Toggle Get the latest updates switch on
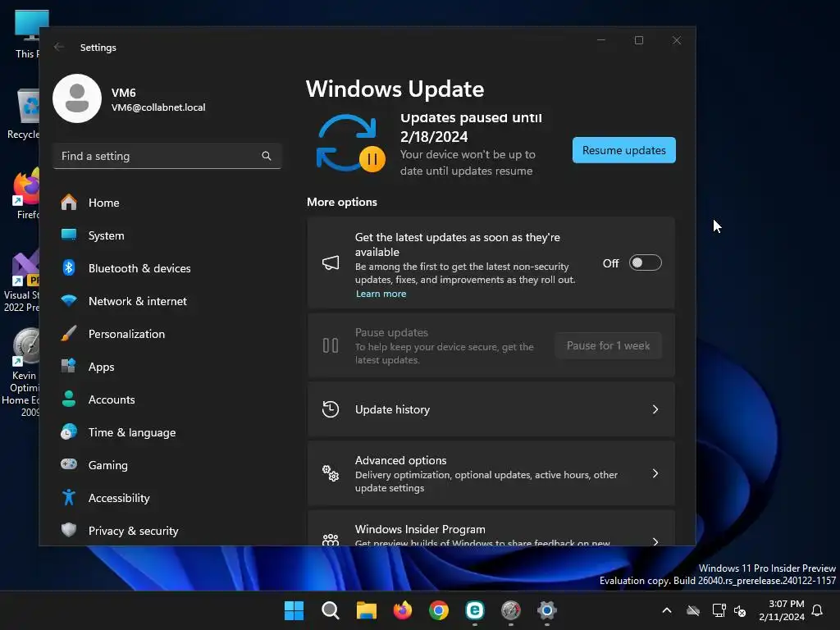The width and height of the screenshot is (840, 630). click(645, 263)
